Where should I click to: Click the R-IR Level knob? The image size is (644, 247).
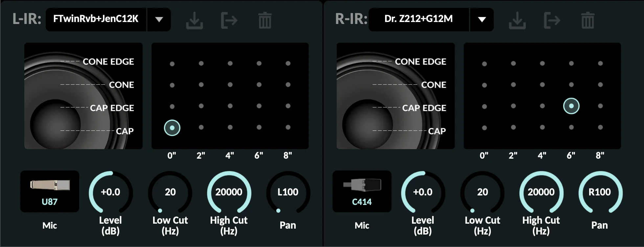point(423,192)
